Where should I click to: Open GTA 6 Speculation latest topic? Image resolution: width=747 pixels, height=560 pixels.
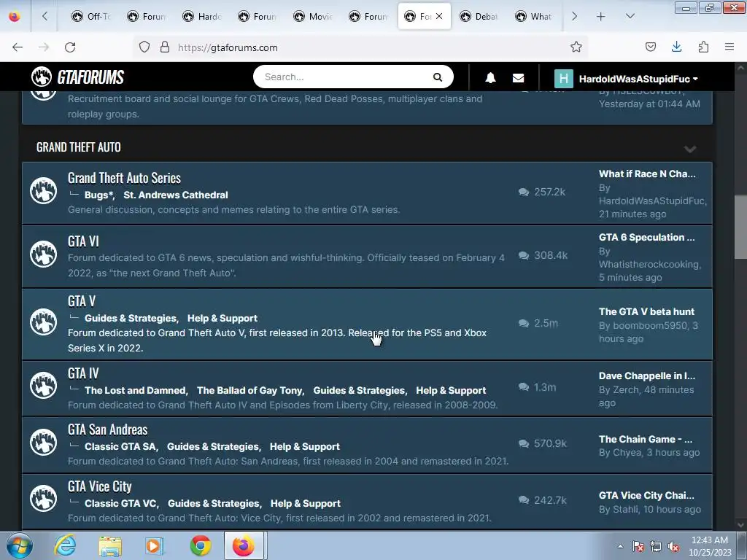pyautogui.click(x=646, y=237)
